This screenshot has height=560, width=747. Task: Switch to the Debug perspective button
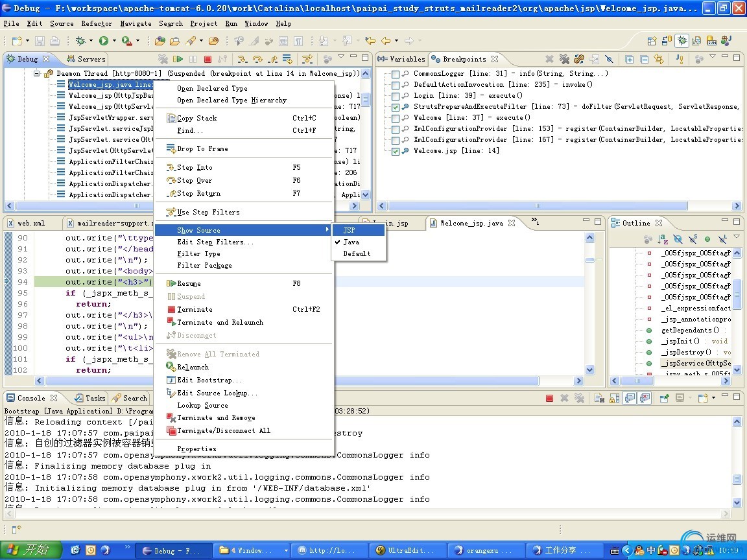tap(682, 41)
